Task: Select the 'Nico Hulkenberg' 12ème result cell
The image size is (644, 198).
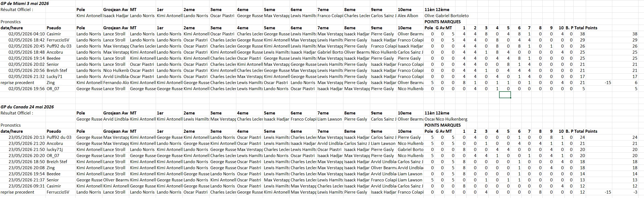Action: [451, 119]
